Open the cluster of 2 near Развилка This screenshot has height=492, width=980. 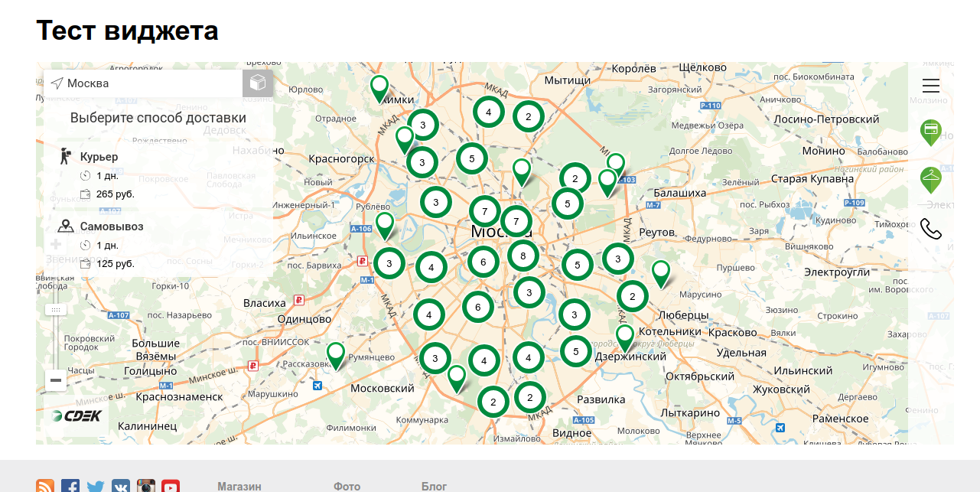click(x=529, y=397)
